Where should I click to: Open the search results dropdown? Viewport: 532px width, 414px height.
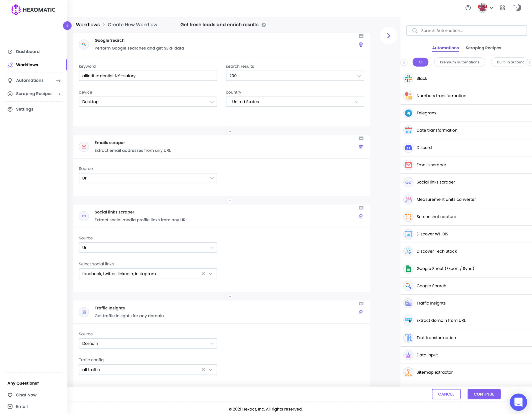tap(295, 76)
